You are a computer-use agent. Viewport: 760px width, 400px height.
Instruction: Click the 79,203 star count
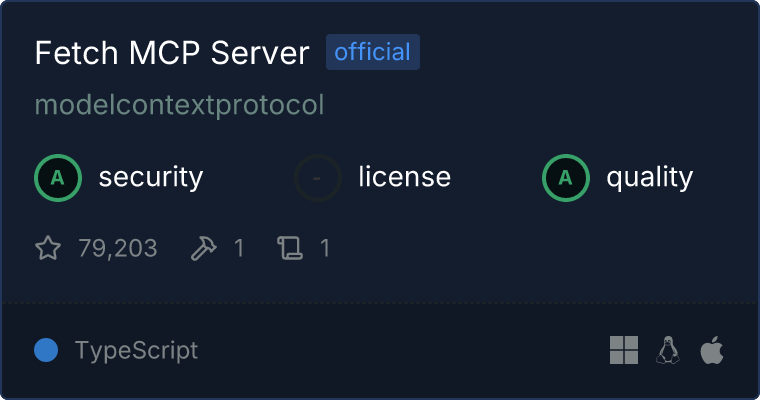click(118, 248)
